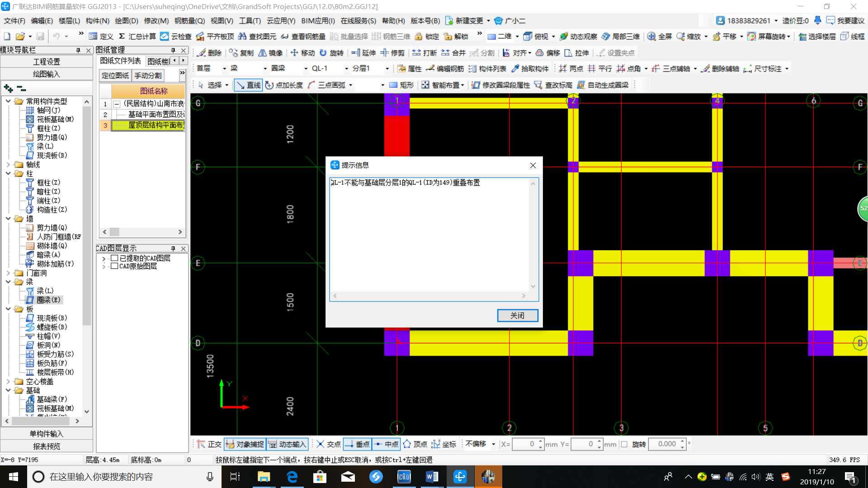Select the 镜像 (mirror) tool

coord(270,53)
